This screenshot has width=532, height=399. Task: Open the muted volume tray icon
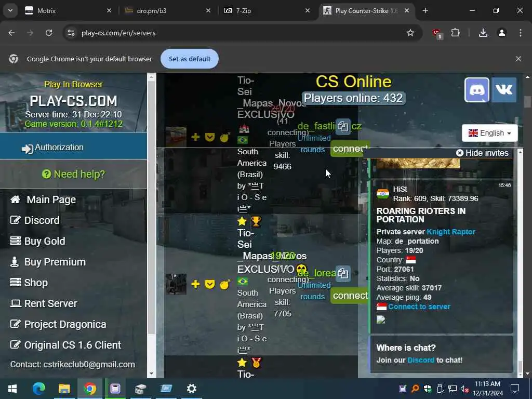click(x=464, y=389)
